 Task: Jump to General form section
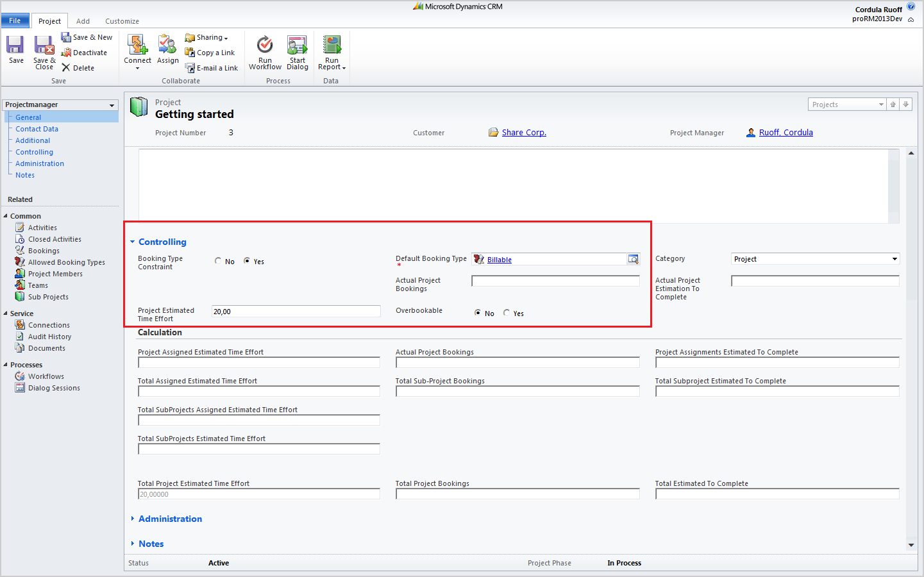click(x=28, y=117)
